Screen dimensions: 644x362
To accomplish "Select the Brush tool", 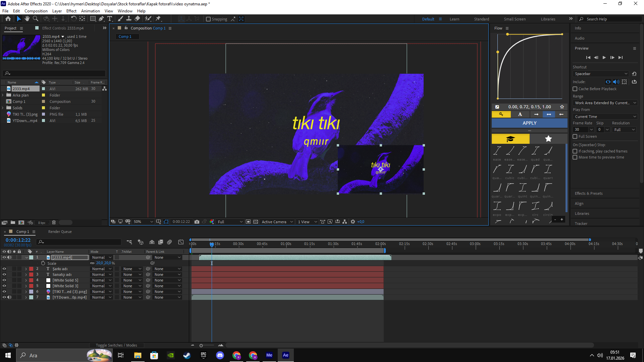I will (120, 19).
